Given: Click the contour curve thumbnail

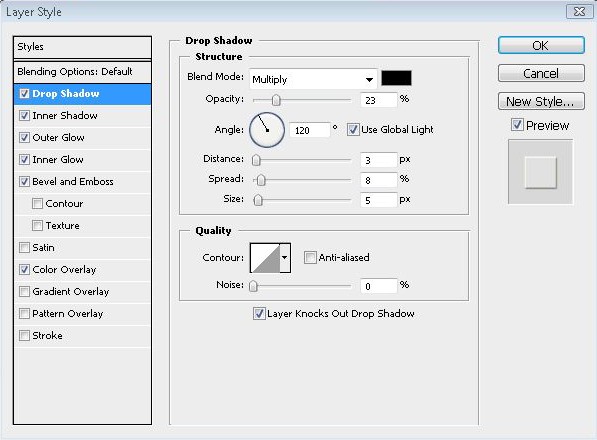Looking at the screenshot, I should (x=265, y=258).
